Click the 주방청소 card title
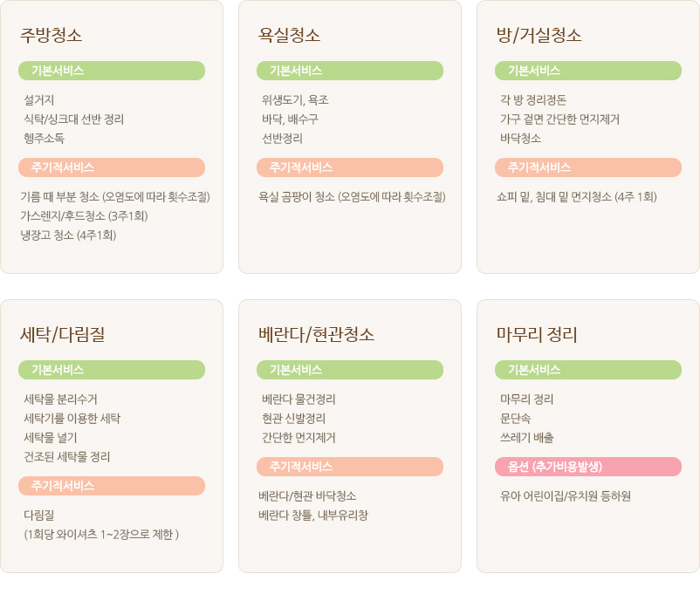This screenshot has height=608, width=700. pyautogui.click(x=51, y=35)
